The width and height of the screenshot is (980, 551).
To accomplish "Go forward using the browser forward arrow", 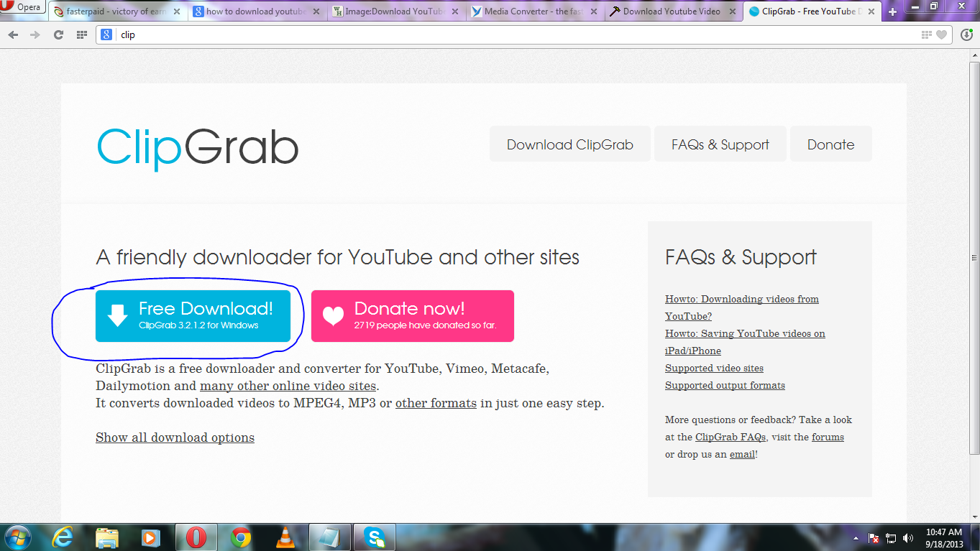I will point(35,34).
